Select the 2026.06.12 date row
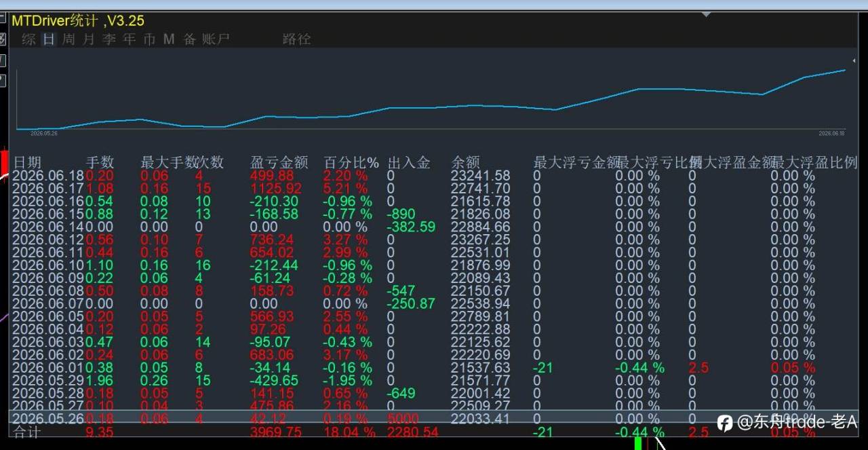This screenshot has width=868, height=450. coord(48,240)
